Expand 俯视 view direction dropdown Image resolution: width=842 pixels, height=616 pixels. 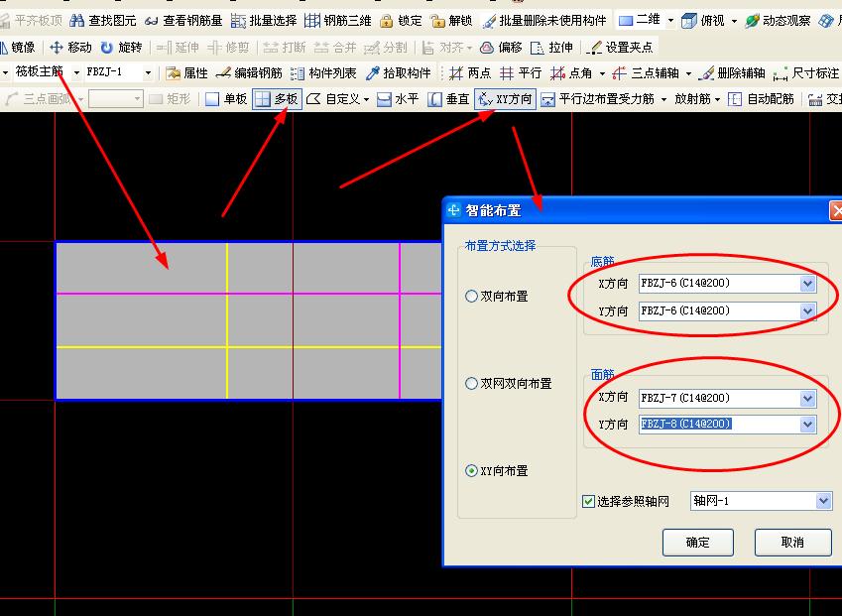coord(735,21)
